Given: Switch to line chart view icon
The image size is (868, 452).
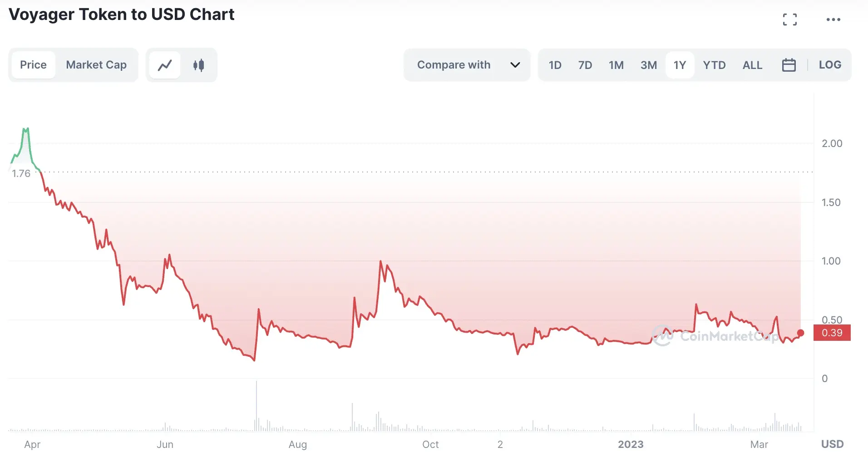Looking at the screenshot, I should (x=165, y=65).
